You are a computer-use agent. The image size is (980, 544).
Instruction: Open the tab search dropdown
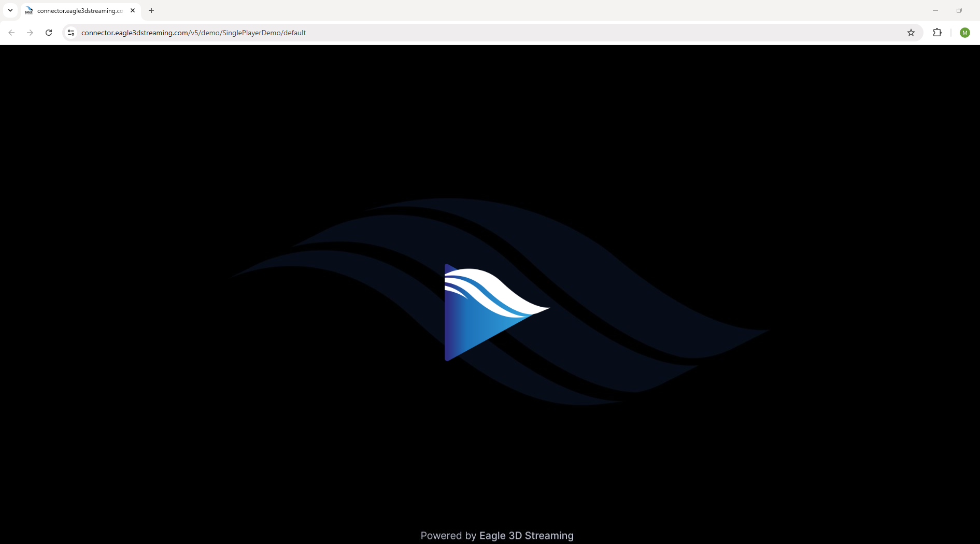(x=10, y=10)
